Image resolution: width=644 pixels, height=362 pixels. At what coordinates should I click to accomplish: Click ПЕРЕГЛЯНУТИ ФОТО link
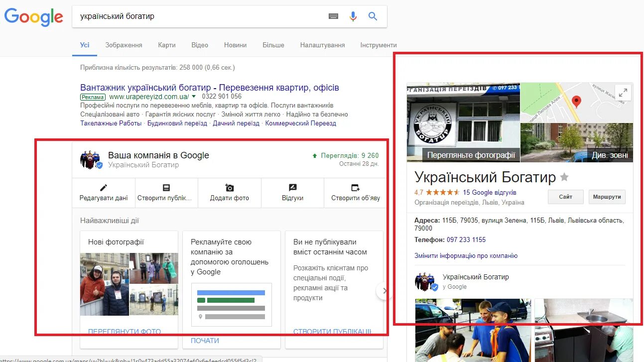tap(125, 332)
